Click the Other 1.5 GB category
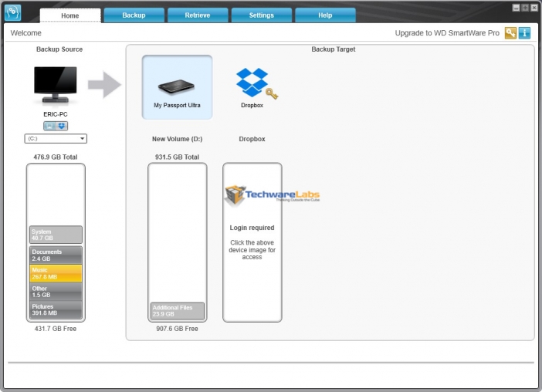542x392 pixels. 56,292
